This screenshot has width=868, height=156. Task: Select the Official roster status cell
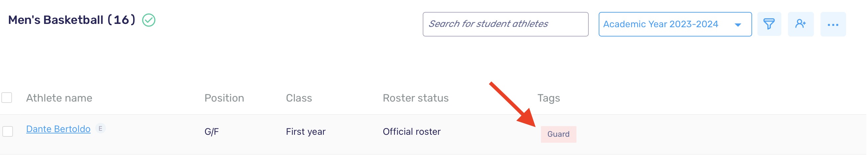point(412,132)
